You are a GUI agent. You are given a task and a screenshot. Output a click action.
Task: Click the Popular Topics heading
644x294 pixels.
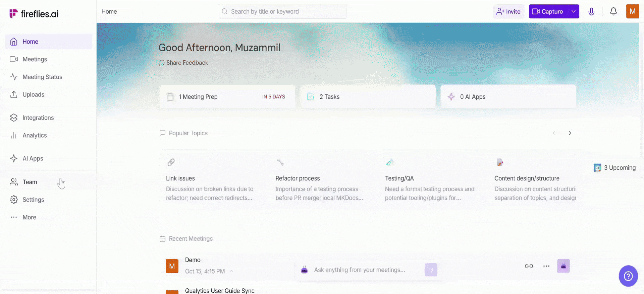pyautogui.click(x=188, y=133)
